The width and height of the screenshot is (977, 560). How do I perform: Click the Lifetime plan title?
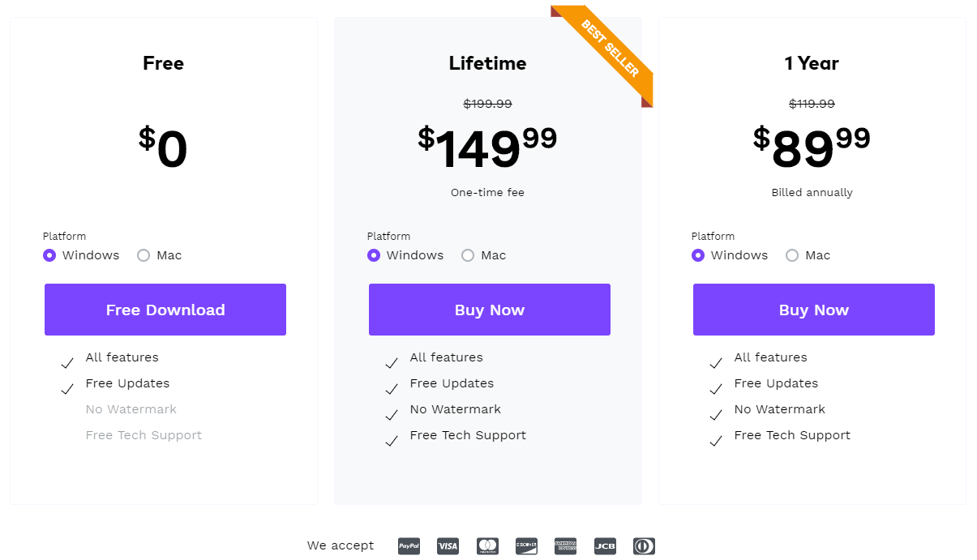(487, 63)
